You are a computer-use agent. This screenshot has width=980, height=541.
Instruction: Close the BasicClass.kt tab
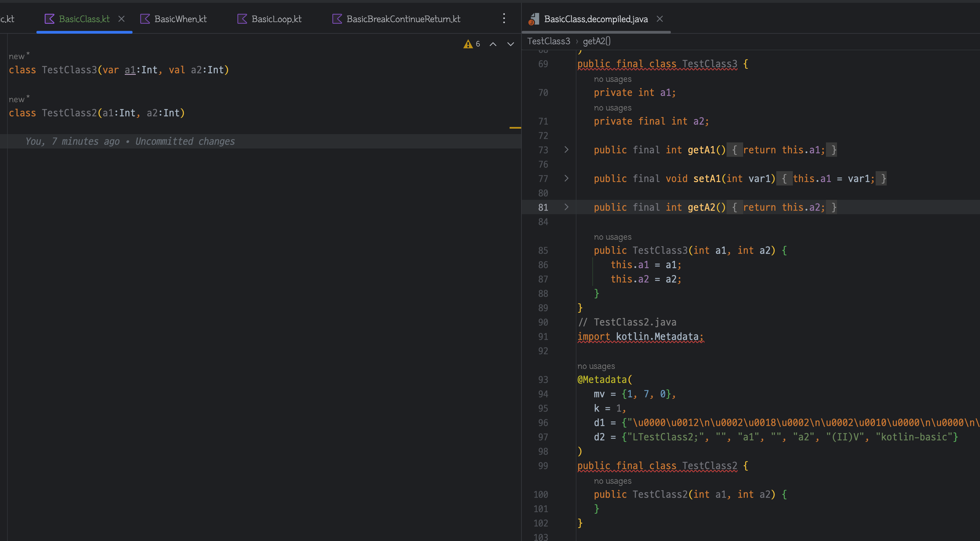click(121, 19)
